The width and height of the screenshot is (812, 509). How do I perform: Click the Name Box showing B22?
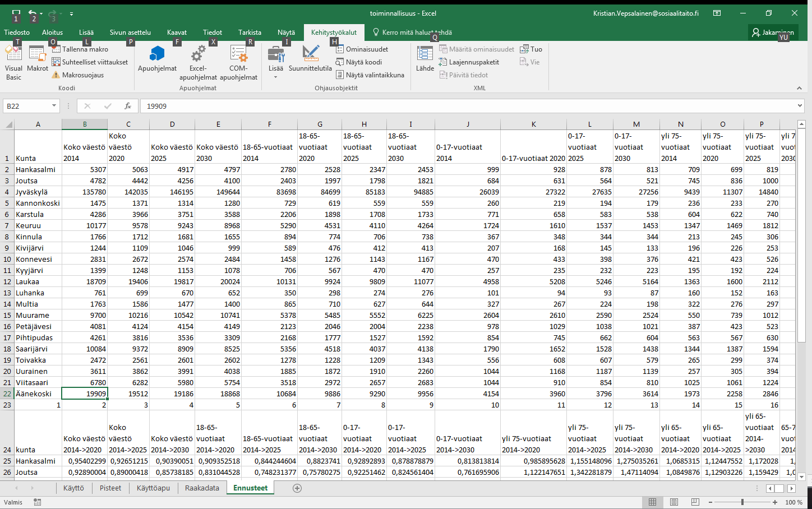[27, 106]
